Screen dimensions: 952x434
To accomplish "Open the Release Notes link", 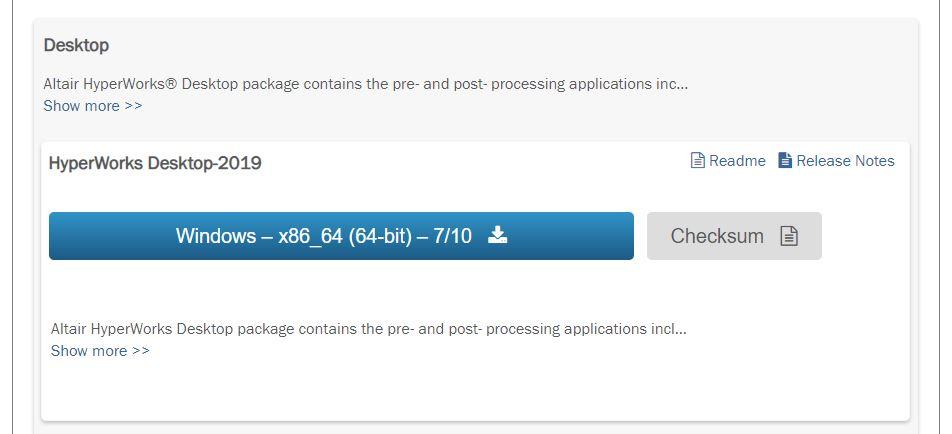I will tap(836, 161).
